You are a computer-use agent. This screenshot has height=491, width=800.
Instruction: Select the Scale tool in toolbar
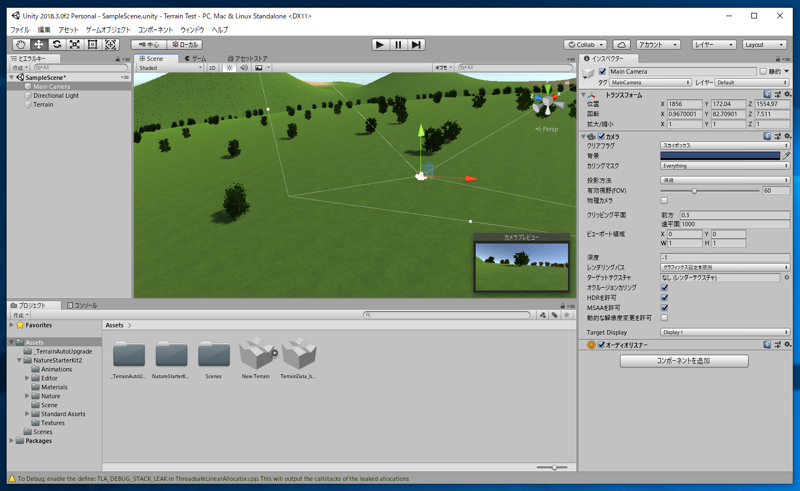[74, 44]
